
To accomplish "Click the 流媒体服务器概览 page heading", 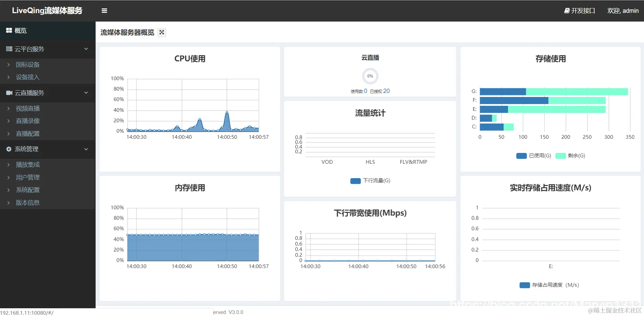I will pyautogui.click(x=127, y=32).
